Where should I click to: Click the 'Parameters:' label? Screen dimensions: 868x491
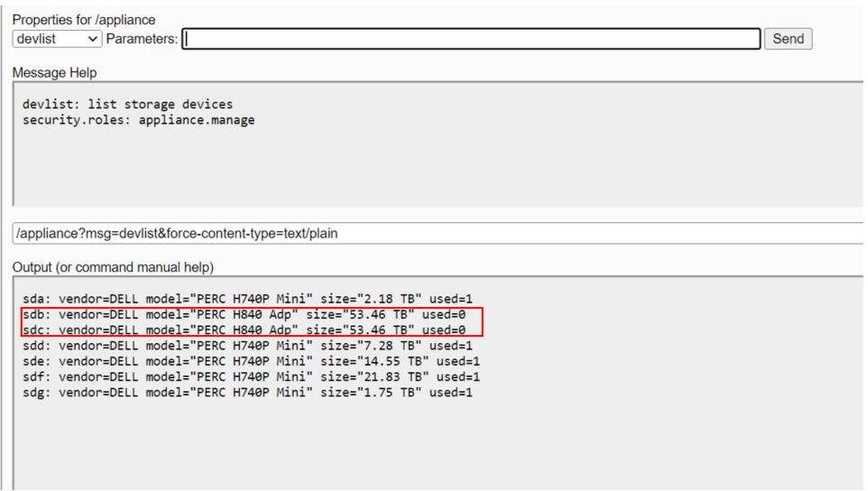tap(142, 39)
